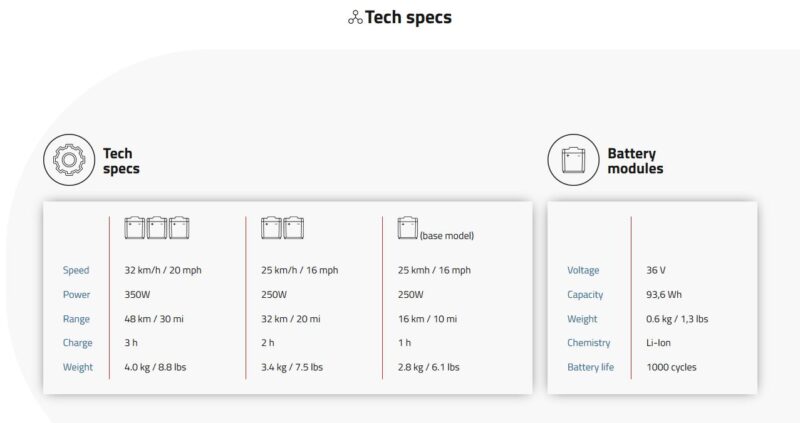
Task: Click the Chemistry label
Action: 589,343
